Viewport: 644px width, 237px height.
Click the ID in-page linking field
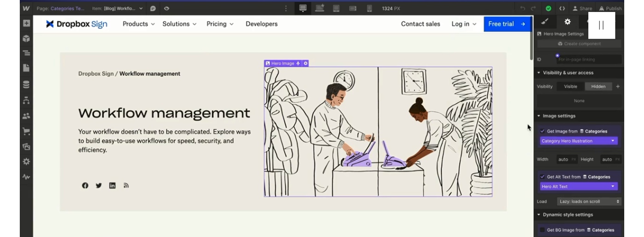[589, 59]
